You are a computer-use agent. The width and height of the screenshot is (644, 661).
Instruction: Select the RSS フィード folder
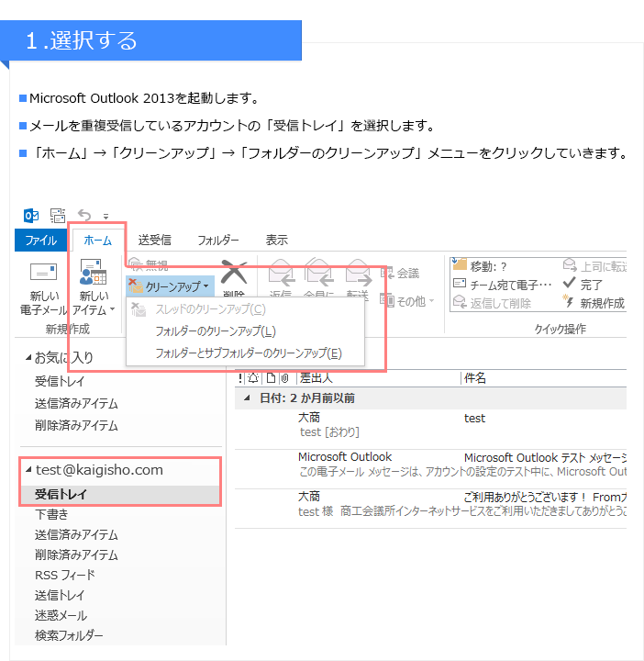(65, 575)
